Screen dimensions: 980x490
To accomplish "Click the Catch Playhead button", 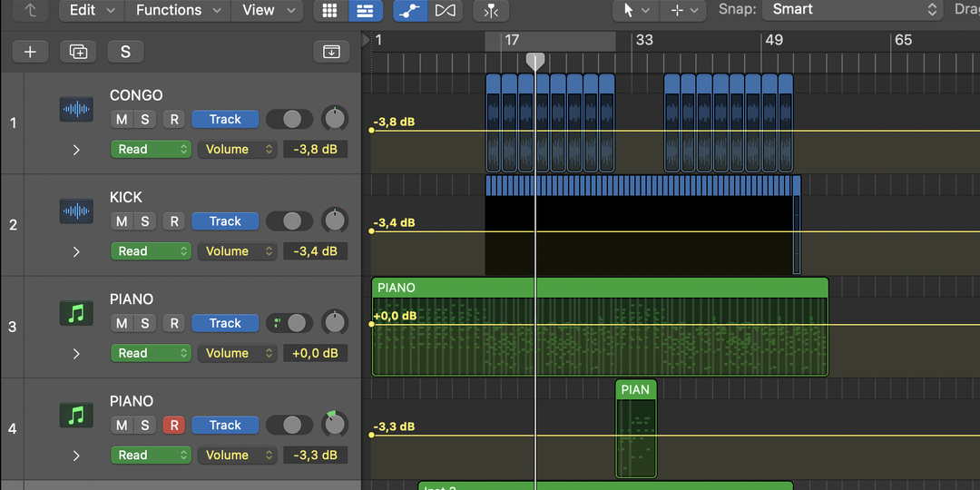I will (x=491, y=10).
